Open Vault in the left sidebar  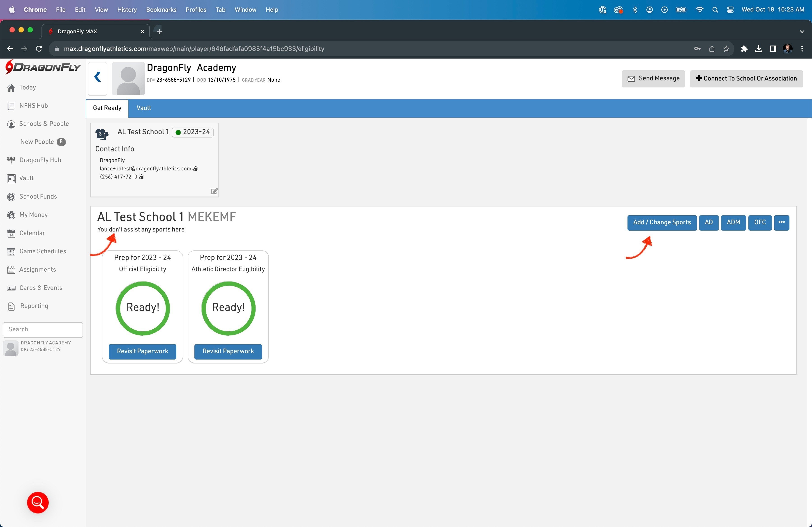(x=26, y=178)
